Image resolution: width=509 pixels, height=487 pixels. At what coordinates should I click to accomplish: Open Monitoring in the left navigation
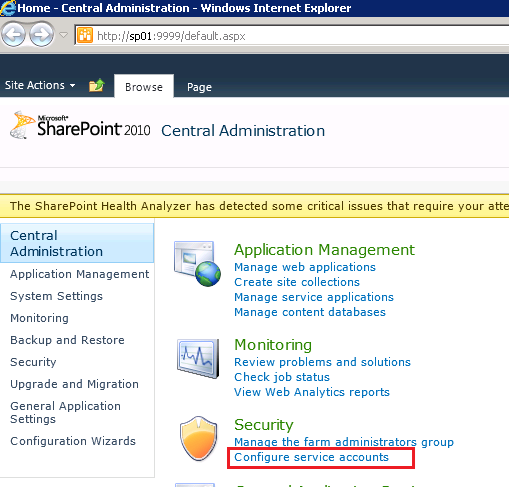[x=39, y=318]
